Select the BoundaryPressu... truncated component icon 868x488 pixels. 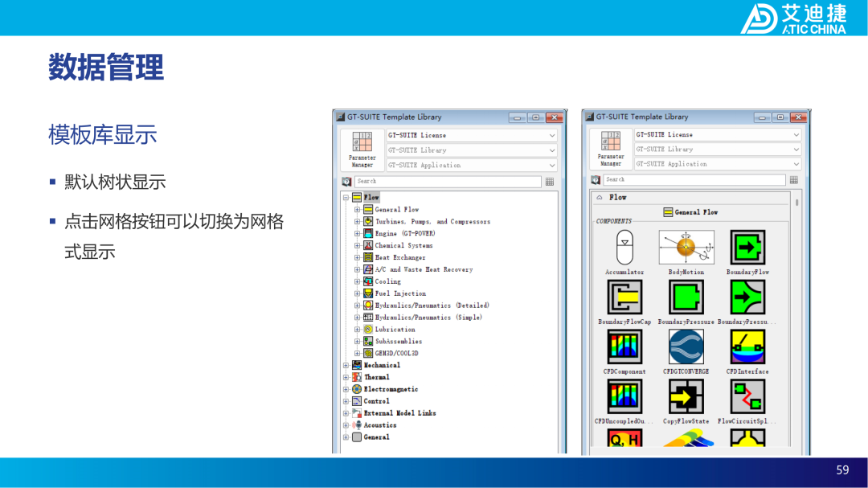point(747,297)
